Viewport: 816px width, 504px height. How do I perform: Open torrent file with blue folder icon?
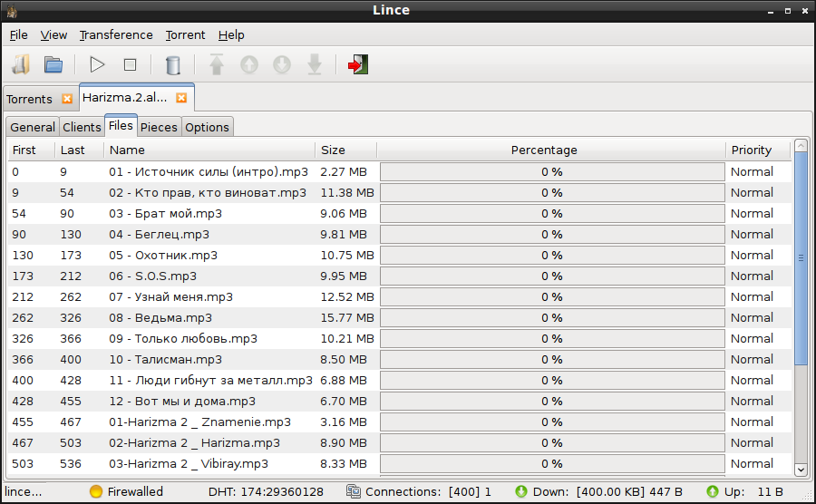(53, 65)
